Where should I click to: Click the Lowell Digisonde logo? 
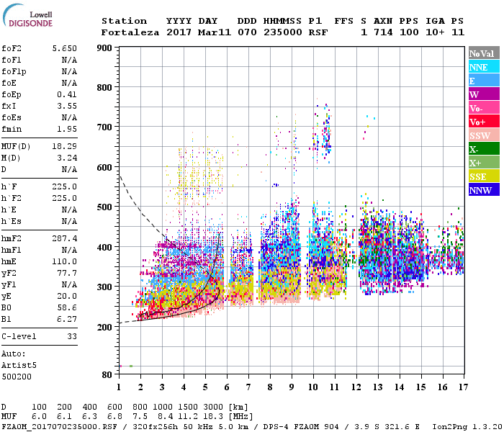(27, 16)
